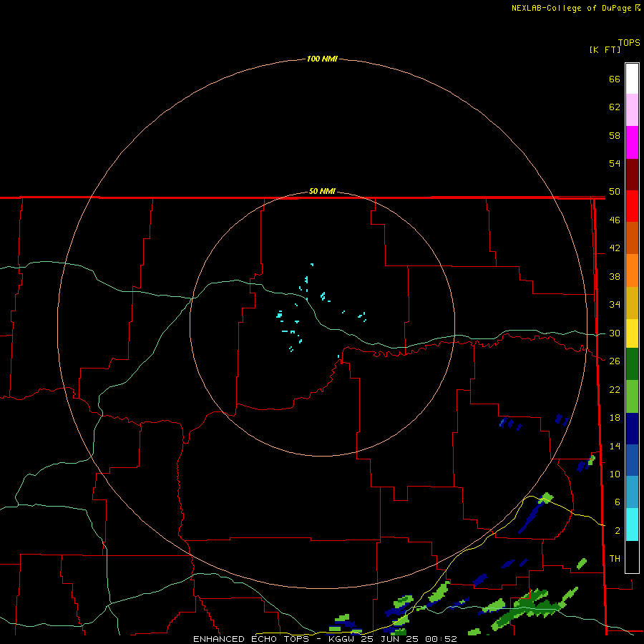The height and width of the screenshot is (644, 644).
Task: Click the "ENHANCED ECHO TOPS" product title
Action: (251, 639)
